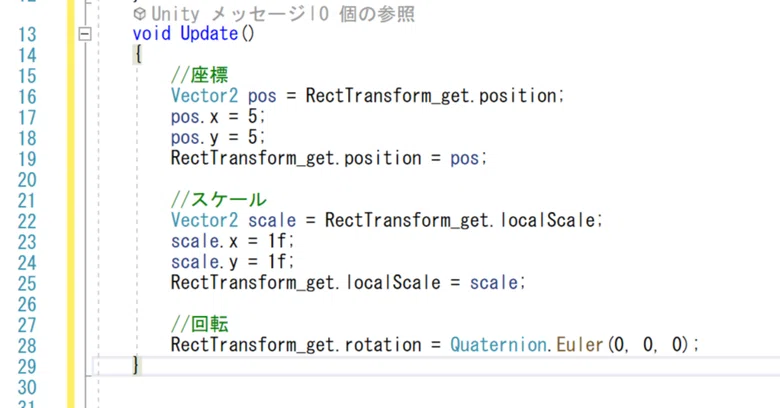Click RectTransform_get.position on line 16

coord(431,96)
